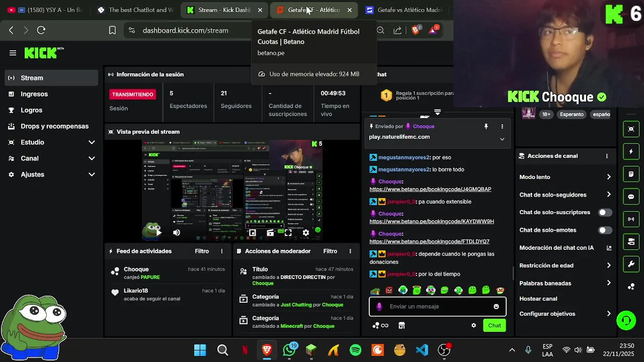
Task: Click the stream preview thumbnail
Action: (x=232, y=191)
